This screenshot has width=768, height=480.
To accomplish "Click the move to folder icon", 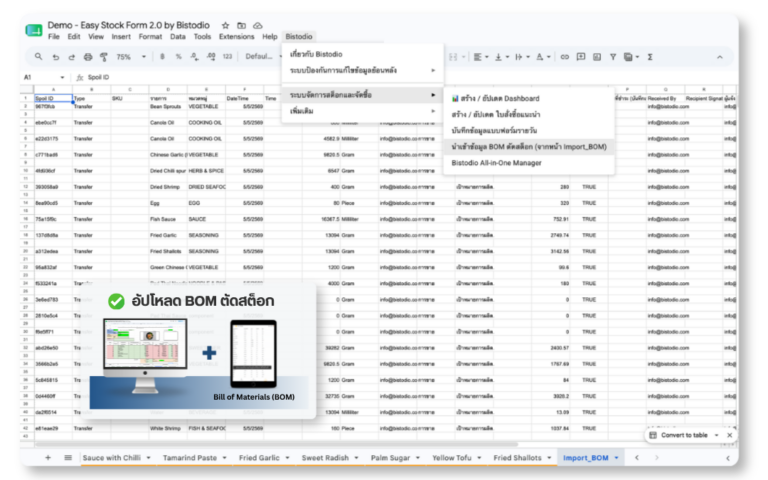I will (241, 25).
